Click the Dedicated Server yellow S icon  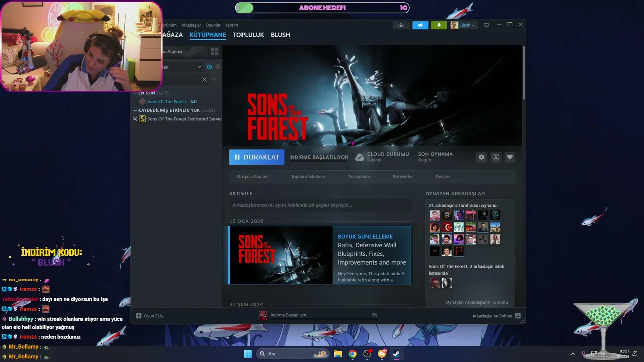(x=142, y=119)
